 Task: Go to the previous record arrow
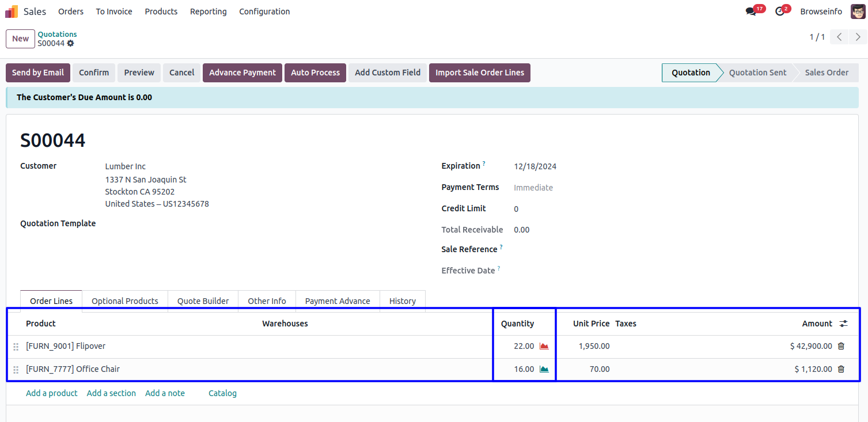[840, 37]
